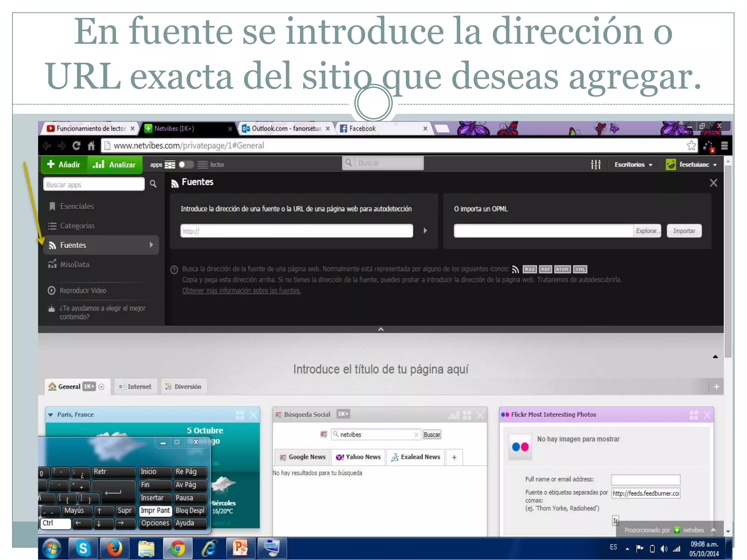Open Búsqueda Social widget analytics icon
The image size is (747, 560).
453,415
